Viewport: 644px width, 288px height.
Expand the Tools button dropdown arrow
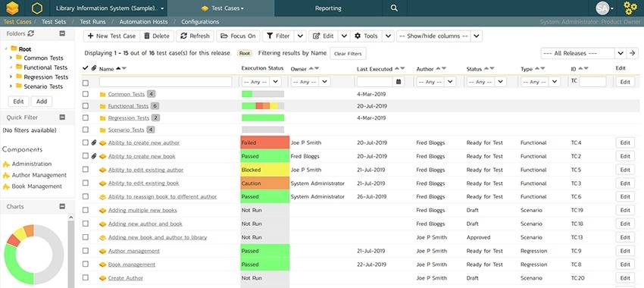pos(388,36)
